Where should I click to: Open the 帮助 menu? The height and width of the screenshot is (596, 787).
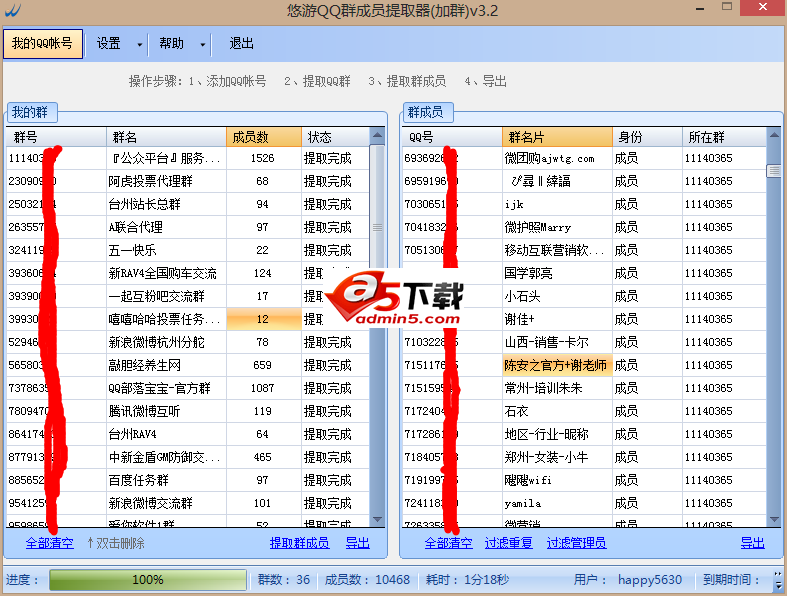tap(172, 44)
